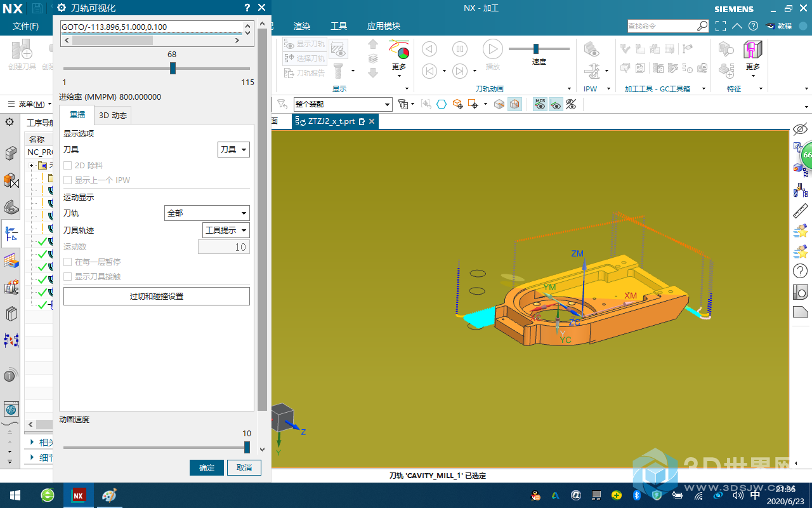This screenshot has height=508, width=812.
Task: Open the web browser globe sidebar icon
Action: pyautogui.click(x=11, y=409)
